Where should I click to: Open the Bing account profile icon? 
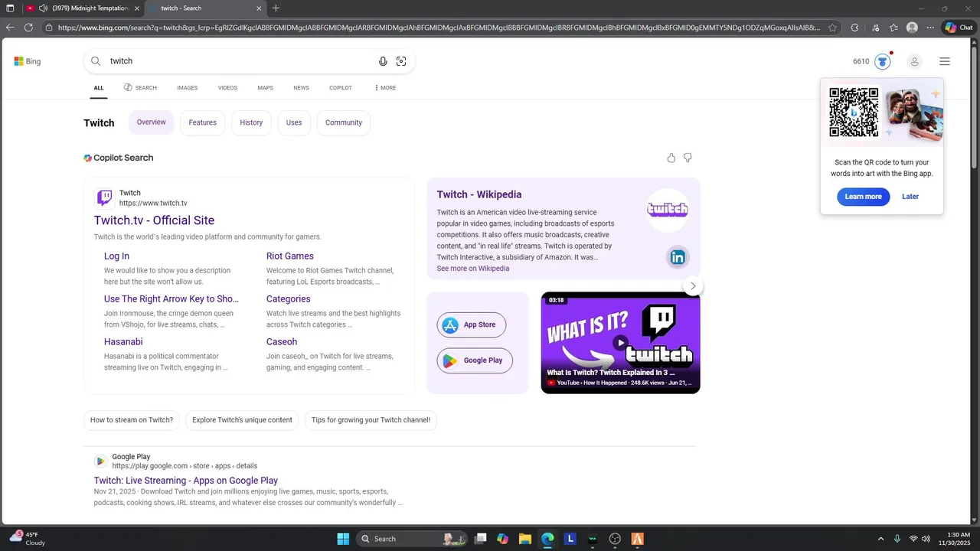(x=914, y=61)
